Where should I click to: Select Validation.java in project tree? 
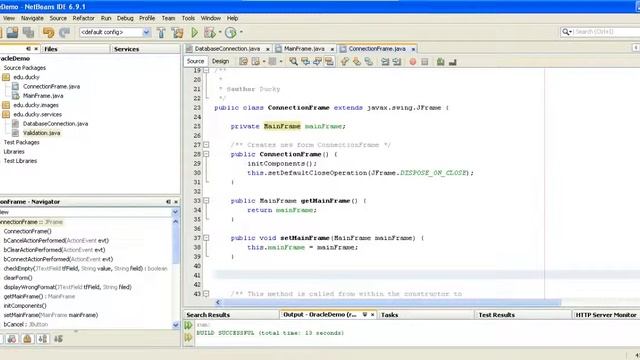pos(41,133)
